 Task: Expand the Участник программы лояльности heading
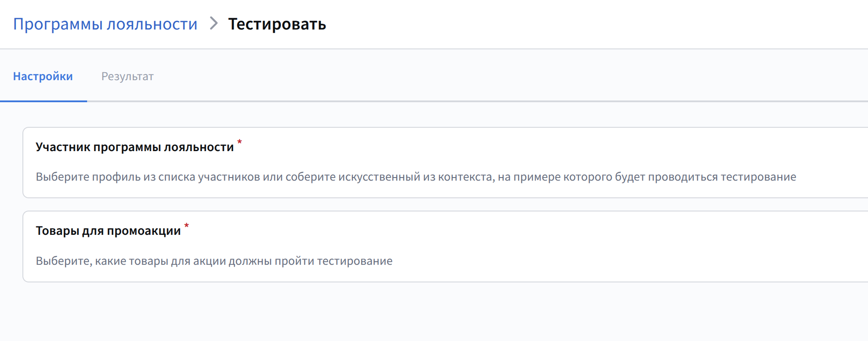[135, 147]
